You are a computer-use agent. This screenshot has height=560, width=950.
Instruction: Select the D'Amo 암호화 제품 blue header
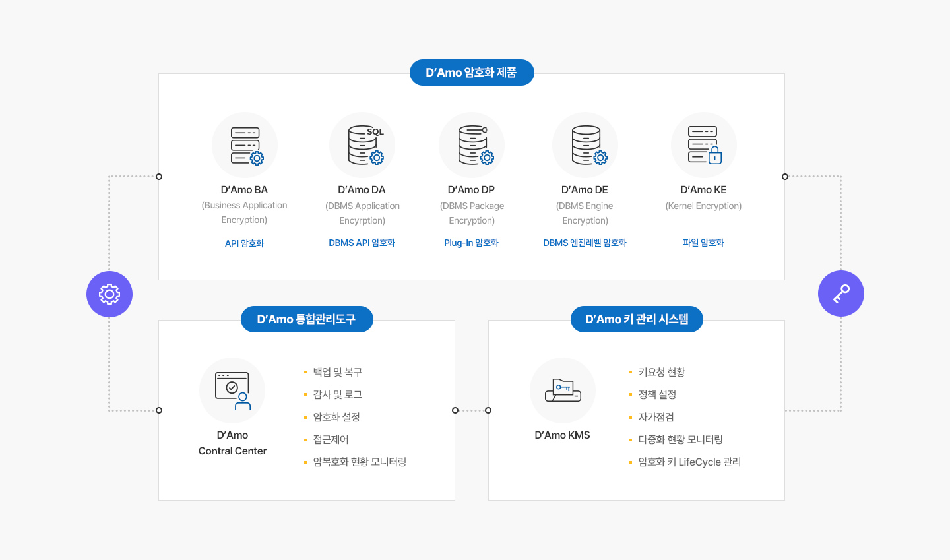pos(472,73)
